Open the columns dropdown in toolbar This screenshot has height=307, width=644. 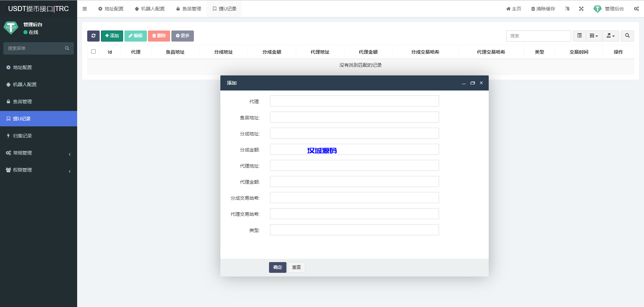coord(594,36)
